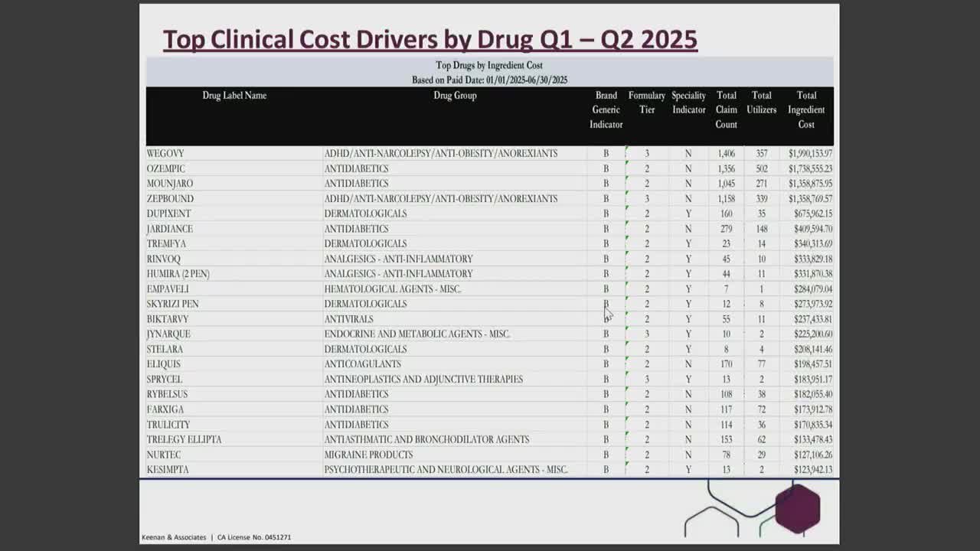
Task: Click the "Total Claim Count" column header
Action: coord(727,110)
